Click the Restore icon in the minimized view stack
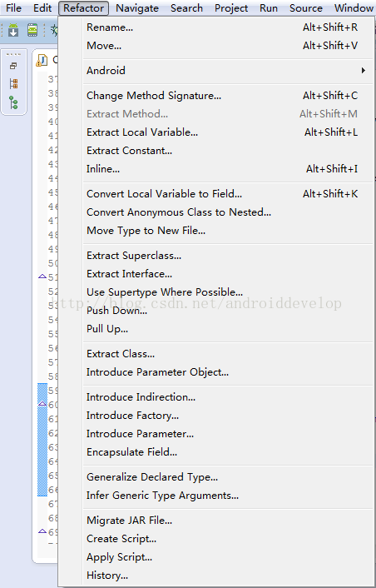 pos(13,66)
